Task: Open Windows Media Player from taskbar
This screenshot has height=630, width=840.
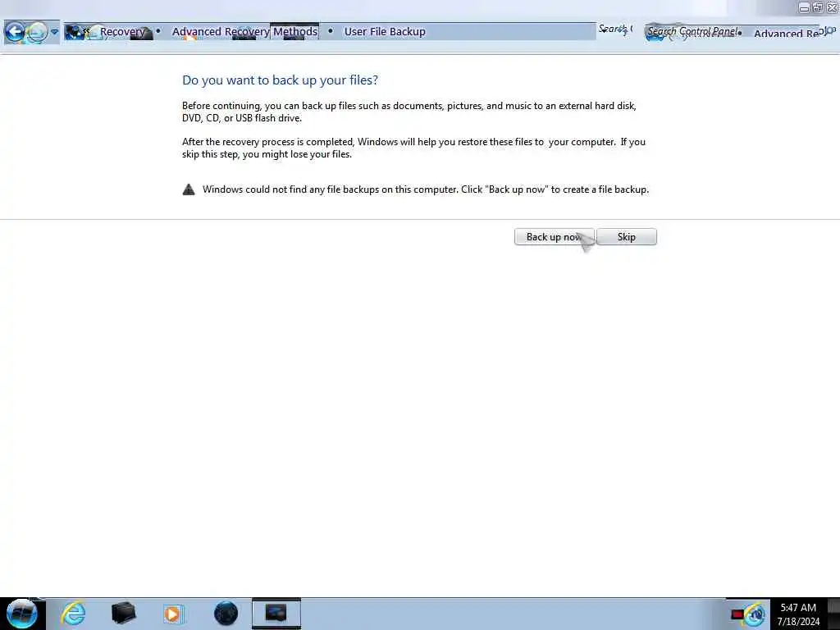Action: 173,614
